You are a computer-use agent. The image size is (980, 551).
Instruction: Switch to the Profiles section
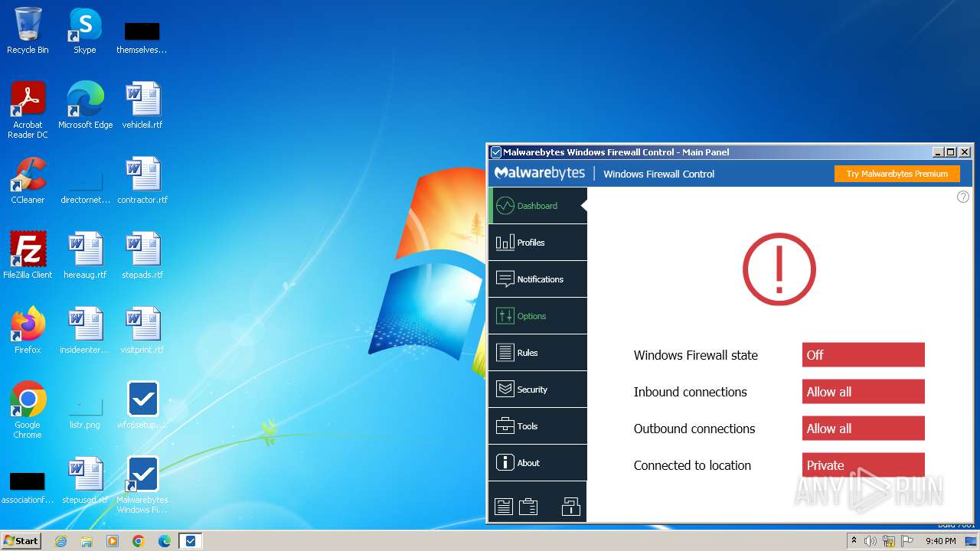pos(537,243)
